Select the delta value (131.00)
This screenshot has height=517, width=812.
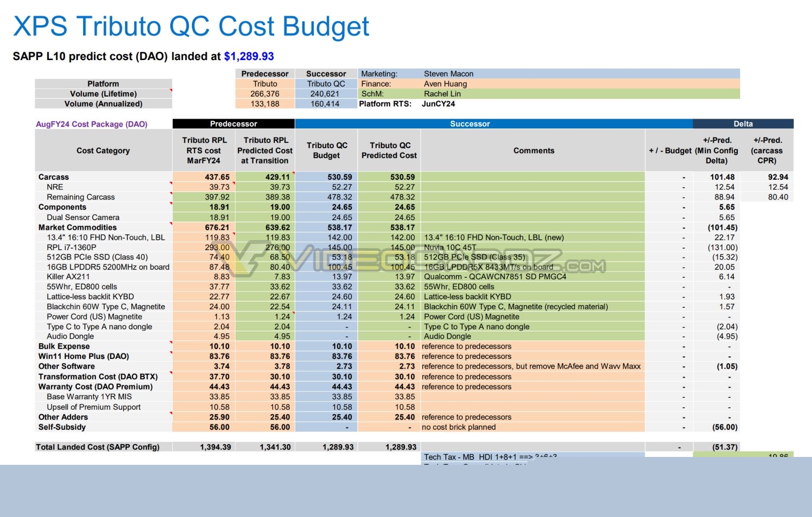point(722,247)
